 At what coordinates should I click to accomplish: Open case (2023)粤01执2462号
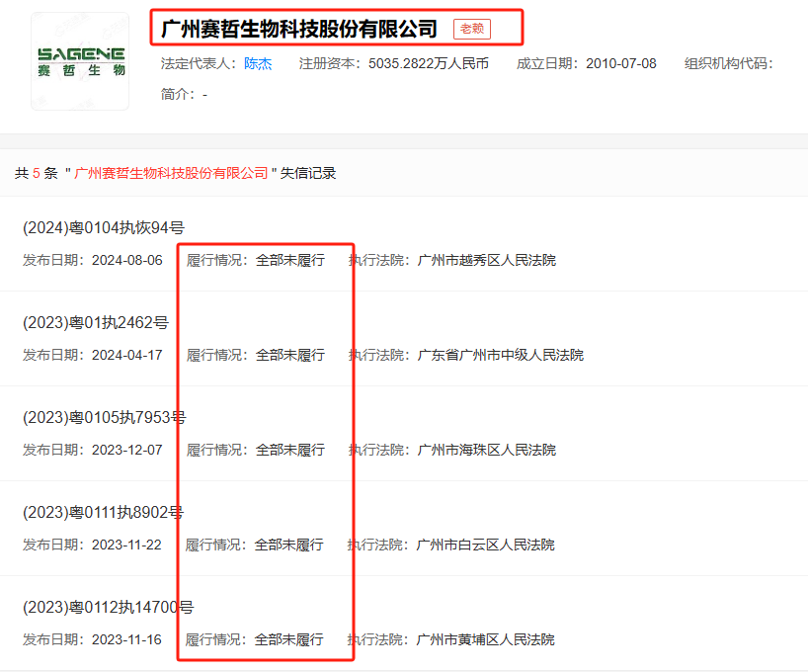point(96,323)
